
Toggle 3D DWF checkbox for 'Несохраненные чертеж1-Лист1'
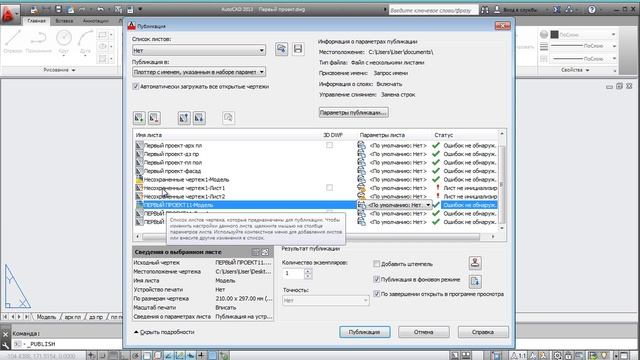tap(329, 188)
